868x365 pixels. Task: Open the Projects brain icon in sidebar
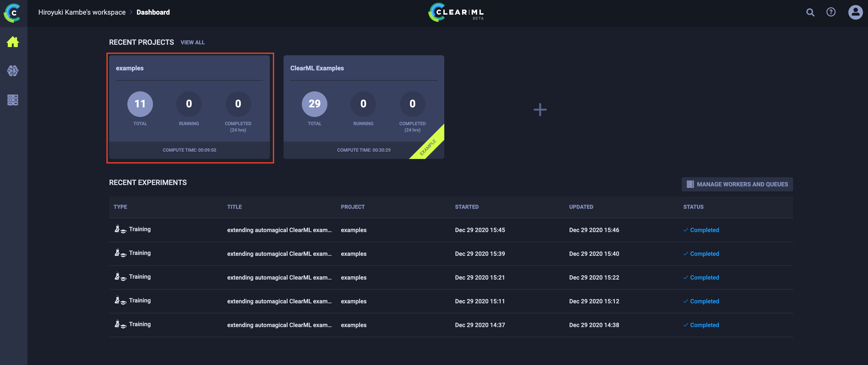13,71
